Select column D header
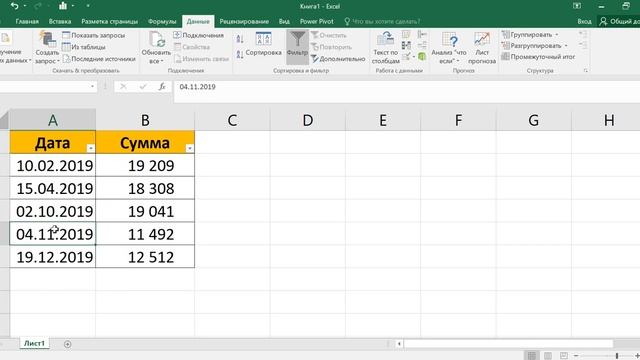This screenshot has width=640, height=360. click(x=308, y=120)
